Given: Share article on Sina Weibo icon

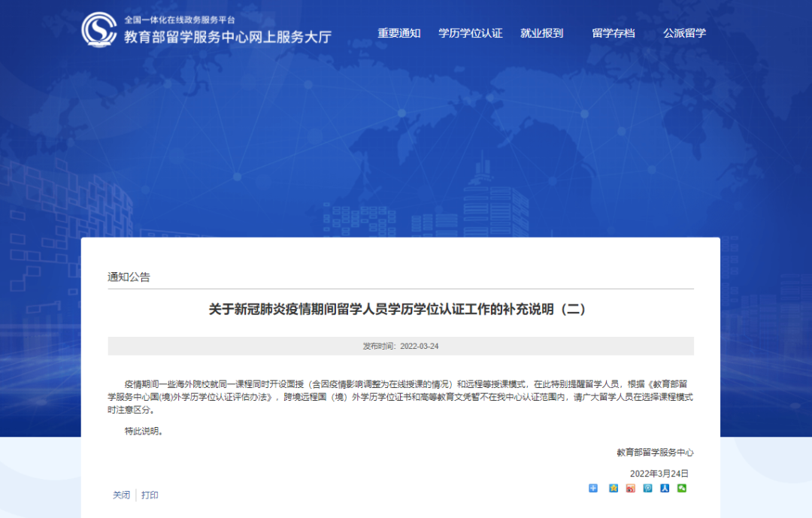Looking at the screenshot, I should 631,488.
